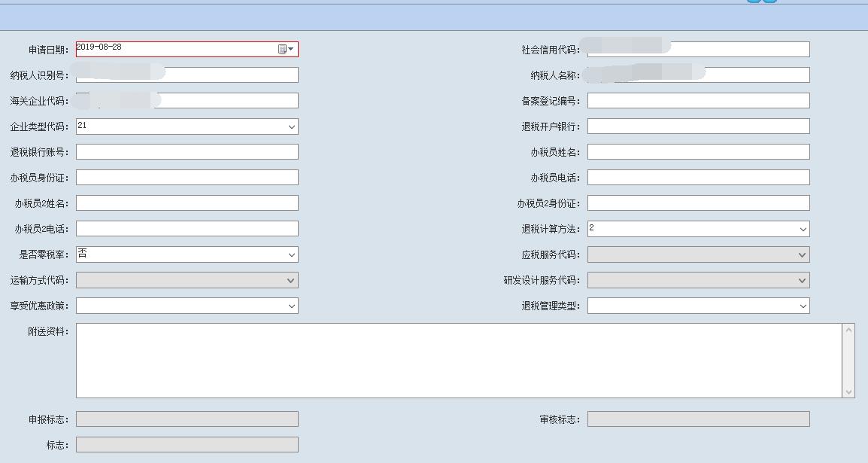Expand the 退税管理类型 dropdown

[x=803, y=306]
